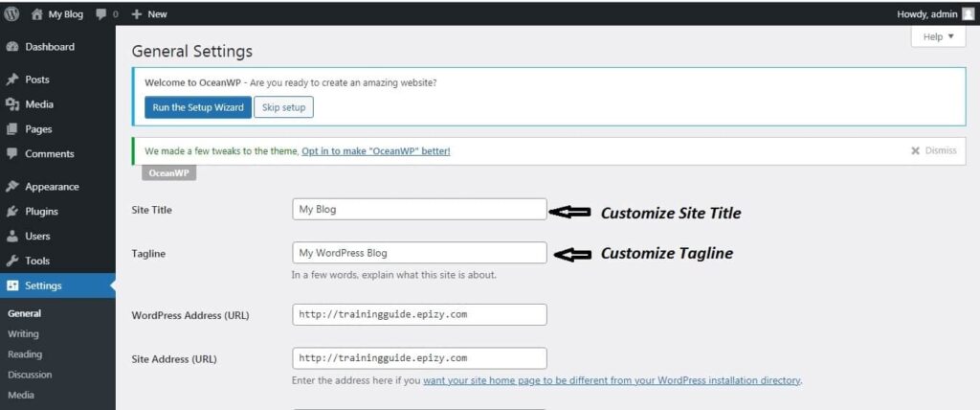Click the Tagline label
Screen dimensions: 980x410
(148, 254)
